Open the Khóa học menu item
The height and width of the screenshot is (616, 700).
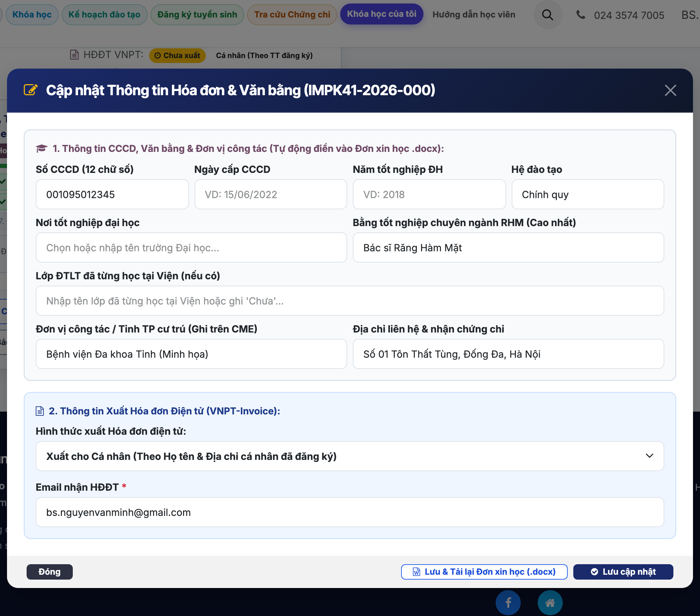(x=32, y=15)
